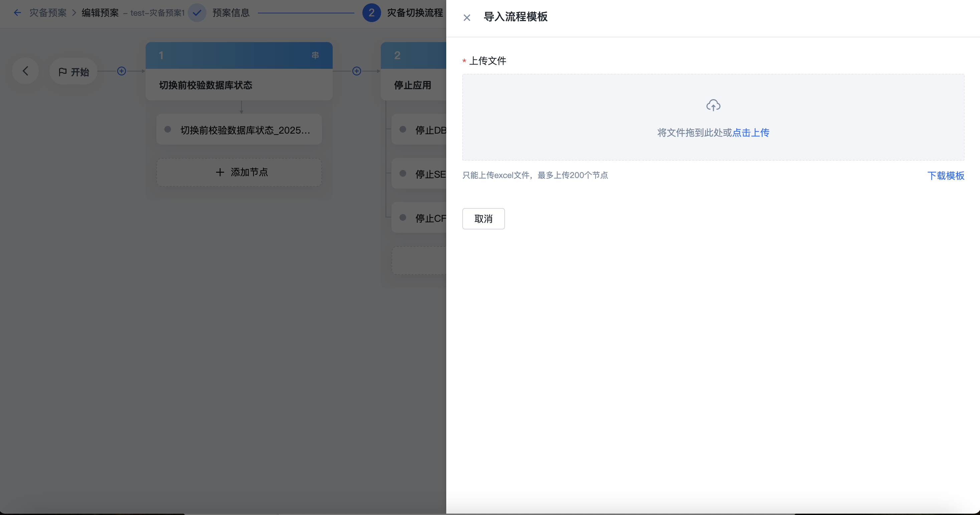The image size is (980, 515).
Task: Click the cloud upload icon
Action: pyautogui.click(x=713, y=105)
